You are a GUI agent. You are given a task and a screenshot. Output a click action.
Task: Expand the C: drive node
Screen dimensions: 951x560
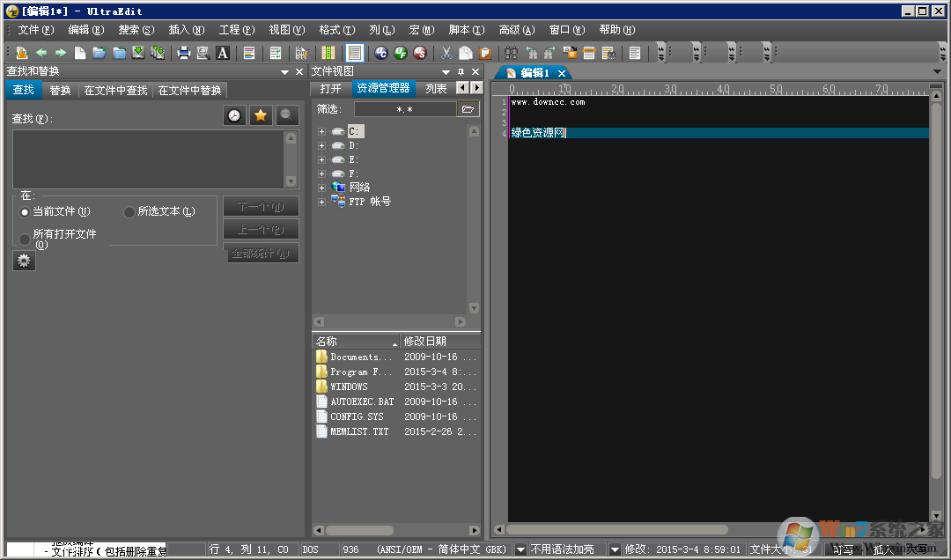pyautogui.click(x=321, y=131)
